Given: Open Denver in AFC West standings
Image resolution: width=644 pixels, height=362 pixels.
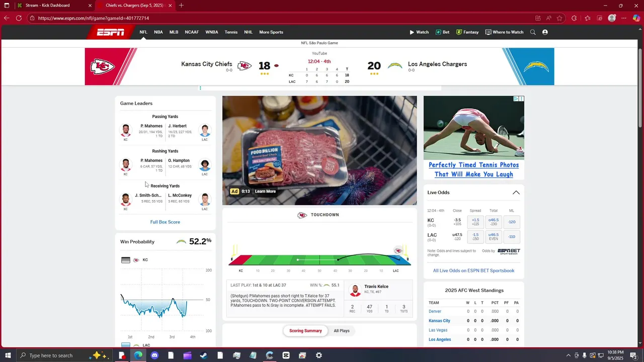Looking at the screenshot, I should (x=435, y=312).
